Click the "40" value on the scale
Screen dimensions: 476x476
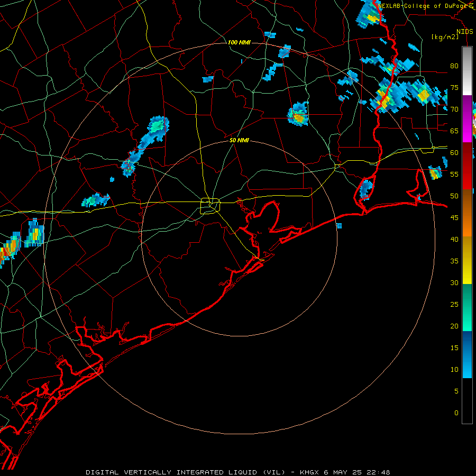point(454,239)
